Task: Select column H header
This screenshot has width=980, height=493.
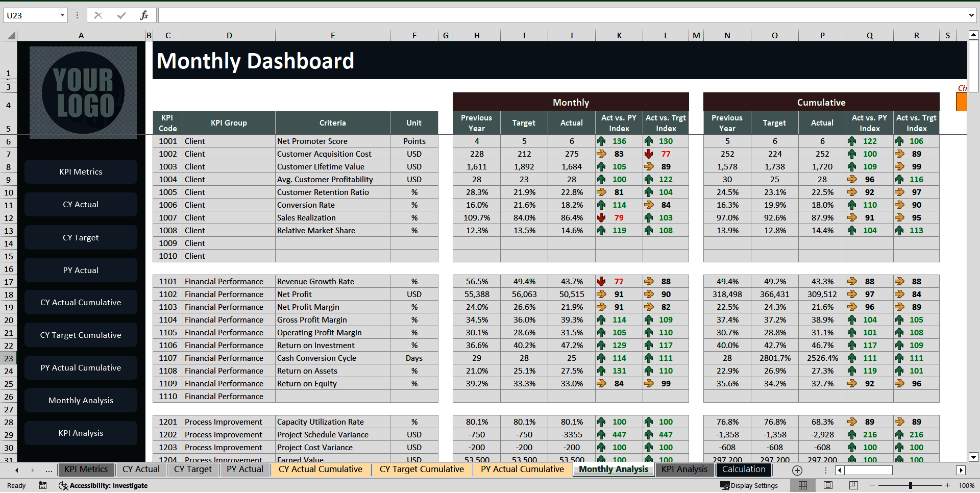Action: tap(477, 35)
